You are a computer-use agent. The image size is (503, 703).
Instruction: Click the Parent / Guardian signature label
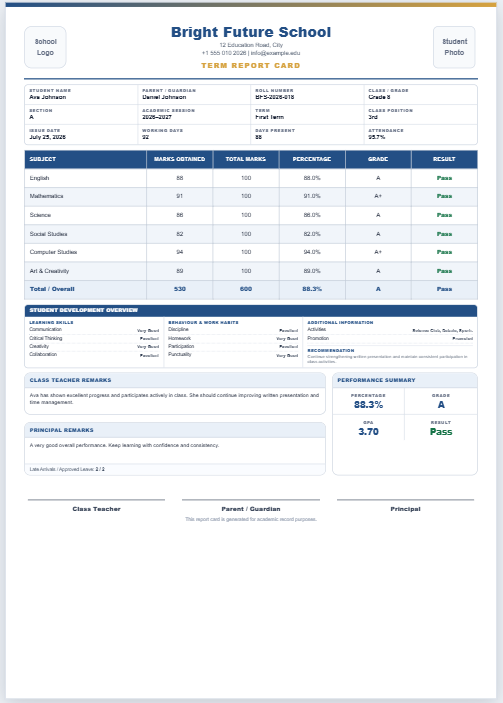(x=251, y=509)
